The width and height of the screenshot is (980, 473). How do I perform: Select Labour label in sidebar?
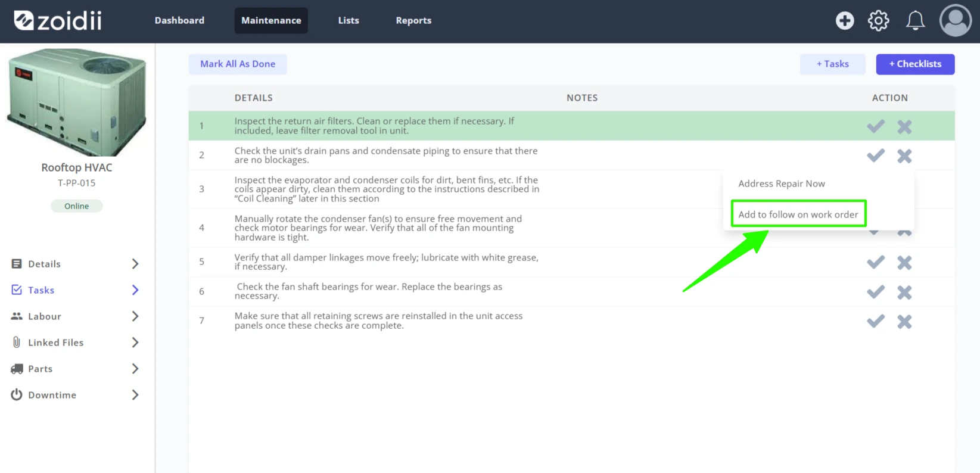point(45,316)
